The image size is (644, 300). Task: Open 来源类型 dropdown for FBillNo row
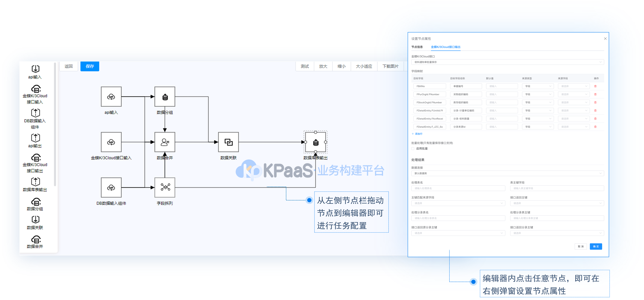[x=538, y=86]
